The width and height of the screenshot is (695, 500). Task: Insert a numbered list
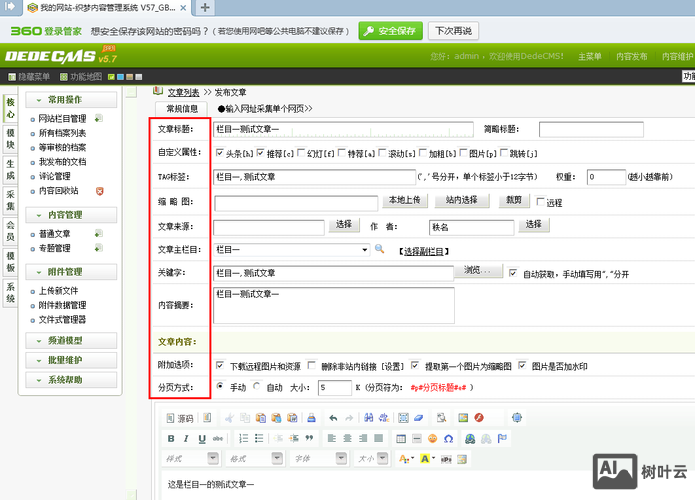point(243,438)
